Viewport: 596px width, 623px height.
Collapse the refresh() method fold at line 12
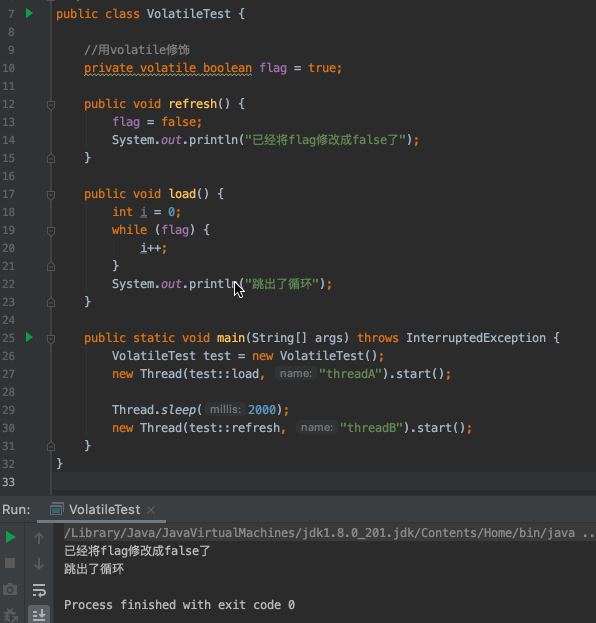tap(51, 105)
